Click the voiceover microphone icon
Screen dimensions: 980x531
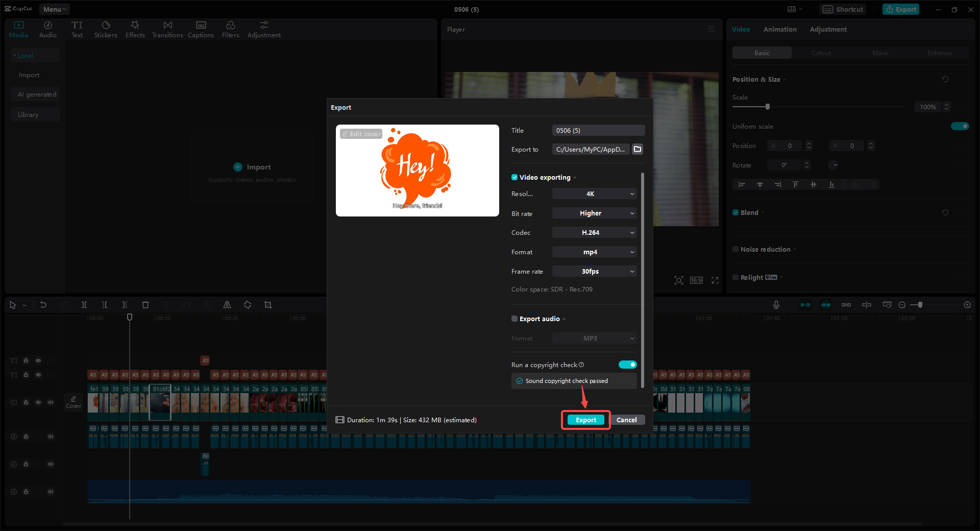click(x=776, y=304)
